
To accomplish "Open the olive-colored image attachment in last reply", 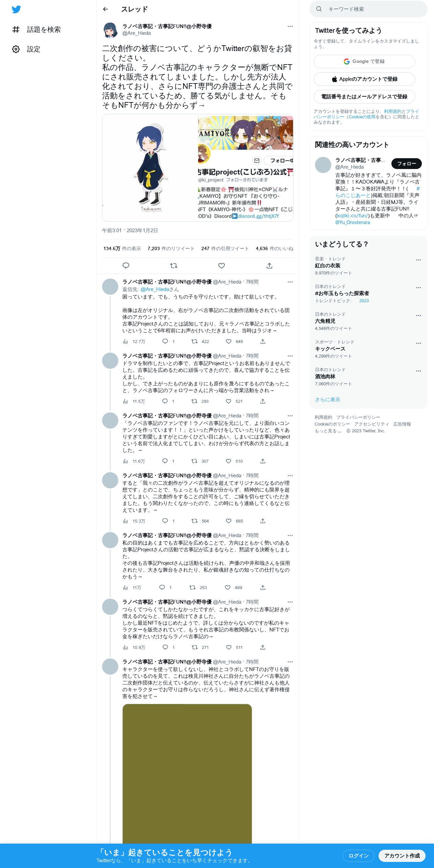I will click(x=187, y=774).
